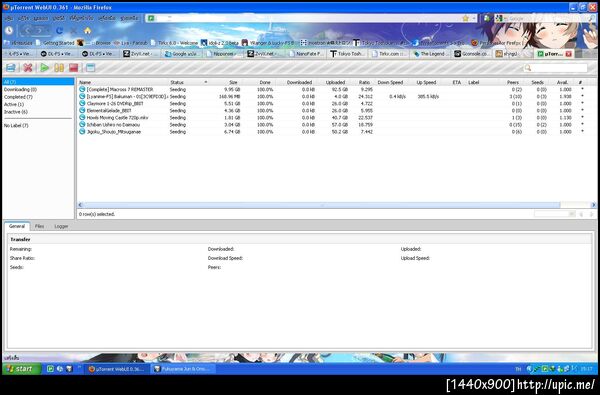
Task: Select the Active (1) category
Action: click(x=14, y=104)
